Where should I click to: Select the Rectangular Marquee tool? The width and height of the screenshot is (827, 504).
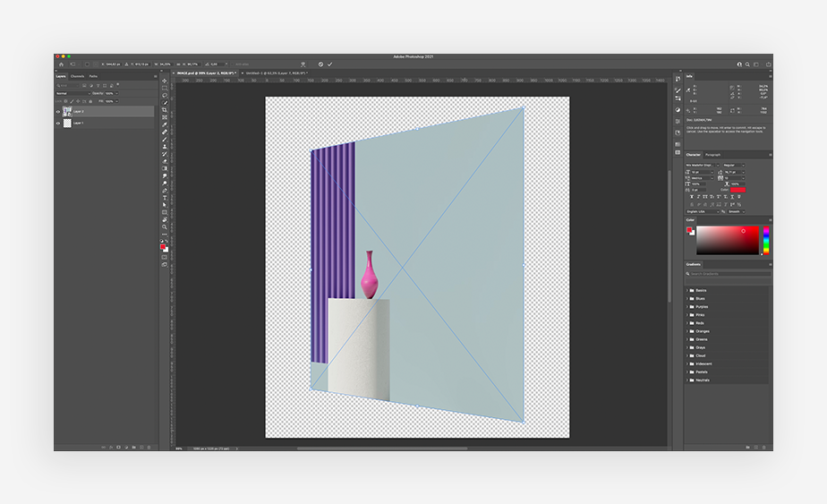[x=165, y=88]
